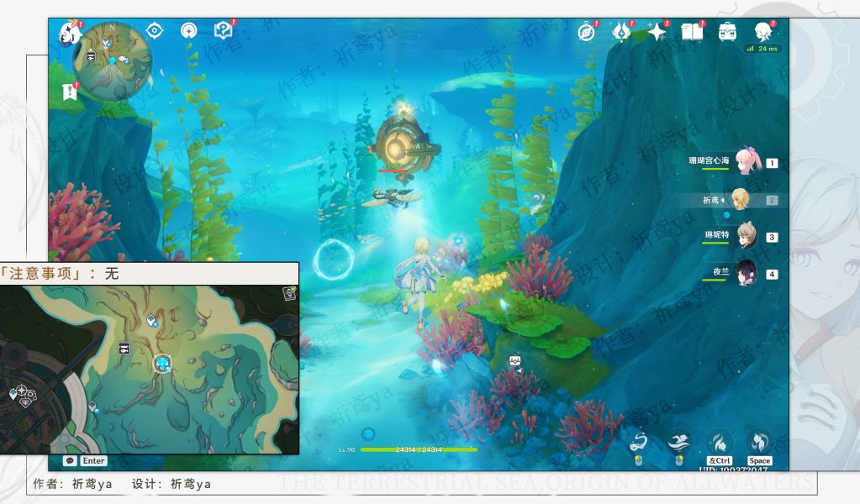This screenshot has height=504, width=860.
Task: Open the Events compass icon
Action: coord(586,32)
